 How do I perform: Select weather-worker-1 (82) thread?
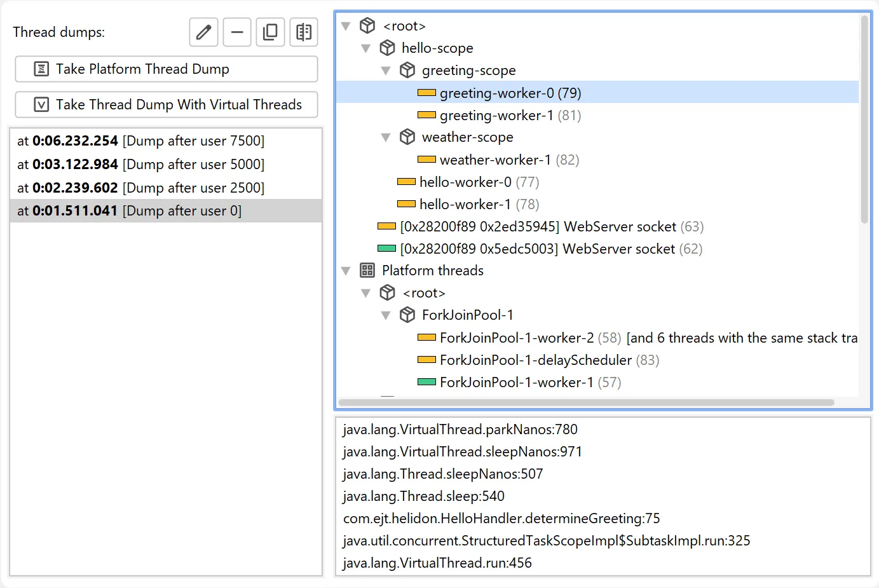point(510,160)
